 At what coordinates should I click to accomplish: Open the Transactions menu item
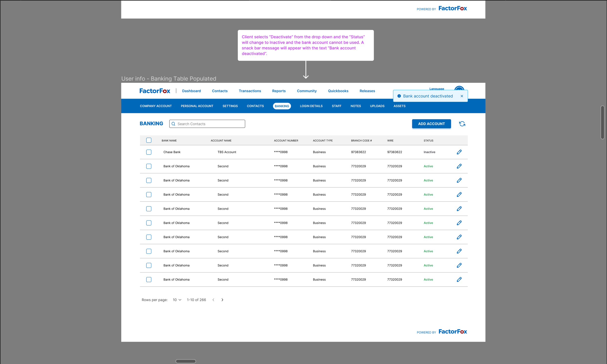[x=250, y=91]
